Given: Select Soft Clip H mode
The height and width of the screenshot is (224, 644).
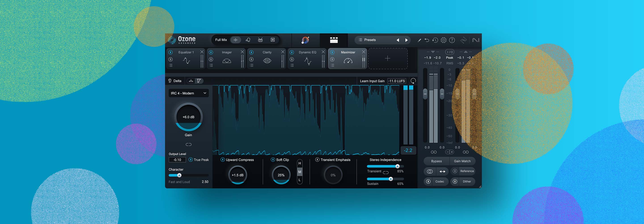Looking at the screenshot, I should click(299, 163).
